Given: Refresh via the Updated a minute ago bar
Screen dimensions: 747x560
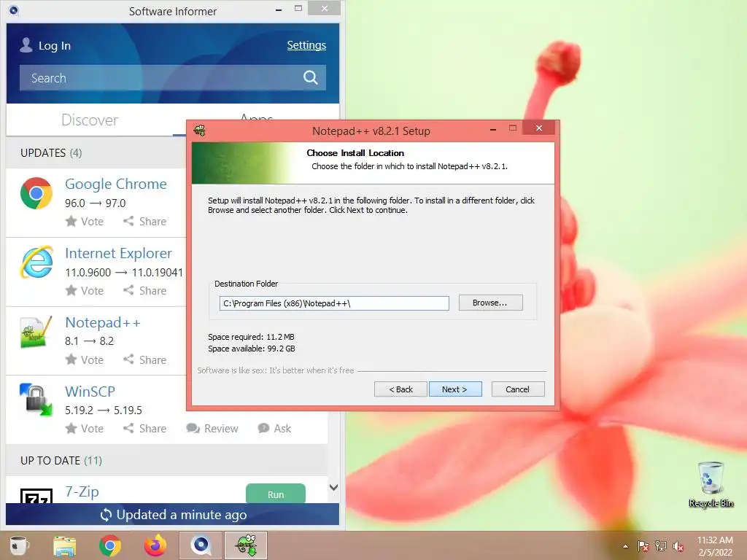Looking at the screenshot, I should [172, 515].
